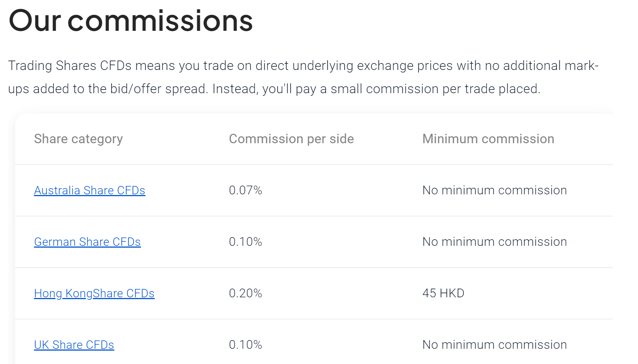Click the Trading Shares CFDs intro paragraph
Screen dimensions: 638x364
coord(303,77)
